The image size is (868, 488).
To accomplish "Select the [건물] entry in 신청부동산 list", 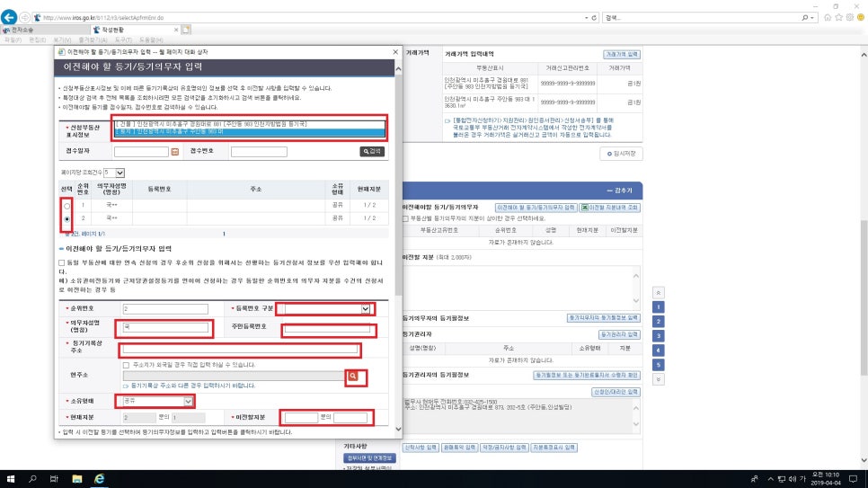I will 249,124.
